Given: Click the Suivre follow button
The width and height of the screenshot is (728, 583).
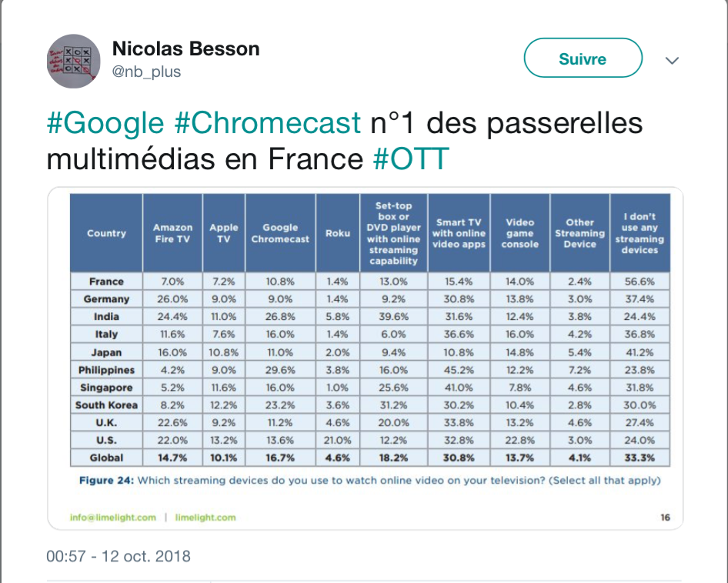Looking at the screenshot, I should [x=583, y=58].
